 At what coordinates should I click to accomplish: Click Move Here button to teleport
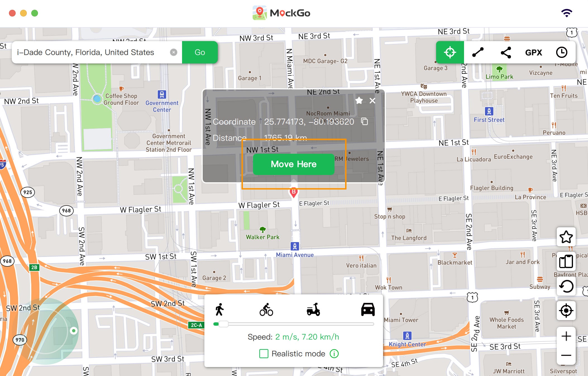click(x=293, y=164)
